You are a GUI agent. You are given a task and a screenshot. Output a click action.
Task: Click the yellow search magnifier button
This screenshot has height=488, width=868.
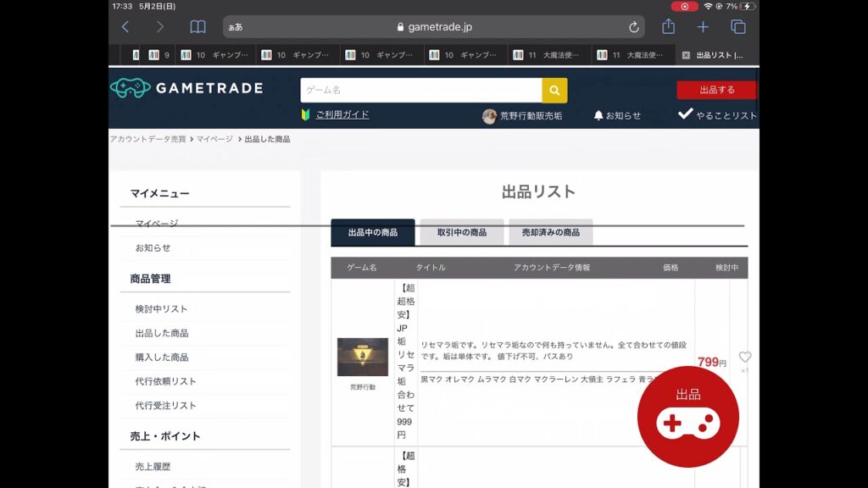pos(554,90)
